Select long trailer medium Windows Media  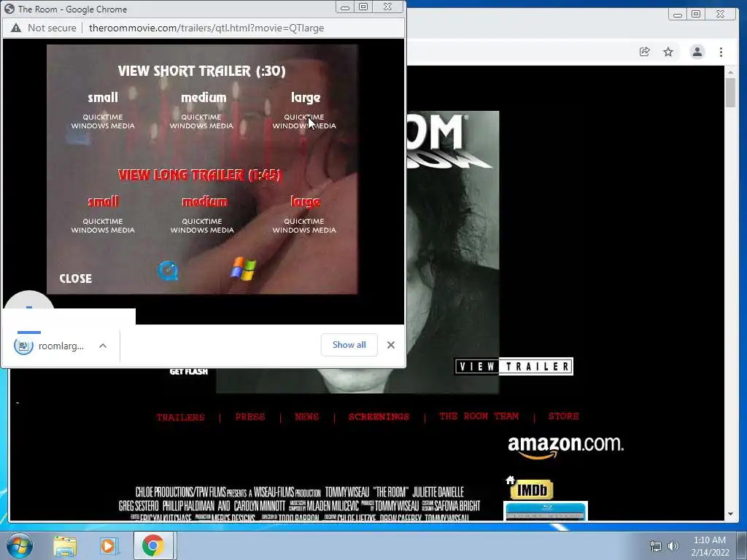pos(202,230)
